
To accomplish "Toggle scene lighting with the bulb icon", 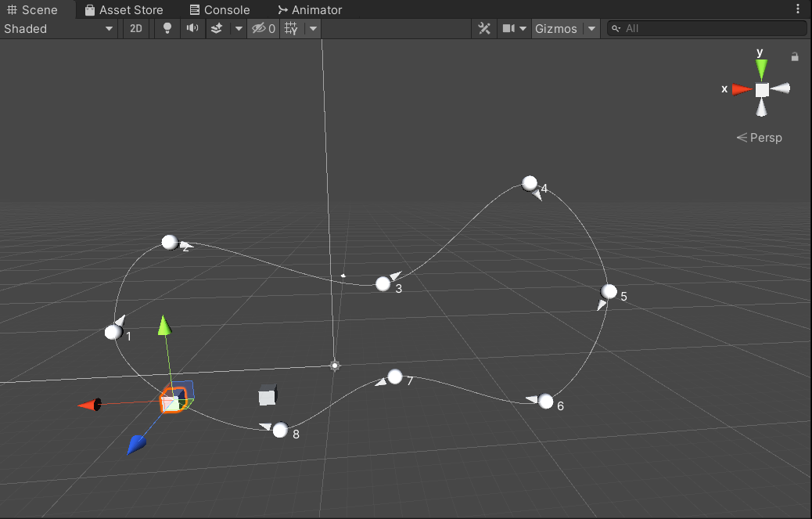I will pyautogui.click(x=167, y=28).
